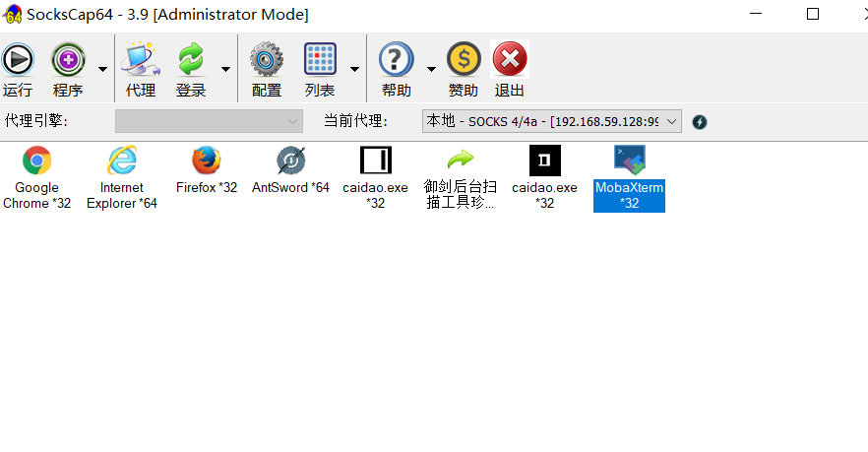The width and height of the screenshot is (868, 452).
Task: Select the AntSword *64 program
Action: tap(290, 170)
